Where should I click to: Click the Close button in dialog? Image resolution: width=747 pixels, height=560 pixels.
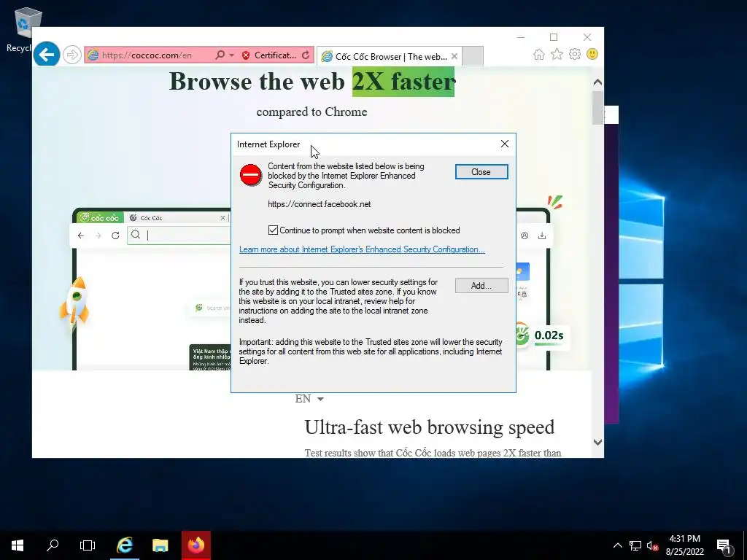[481, 172]
